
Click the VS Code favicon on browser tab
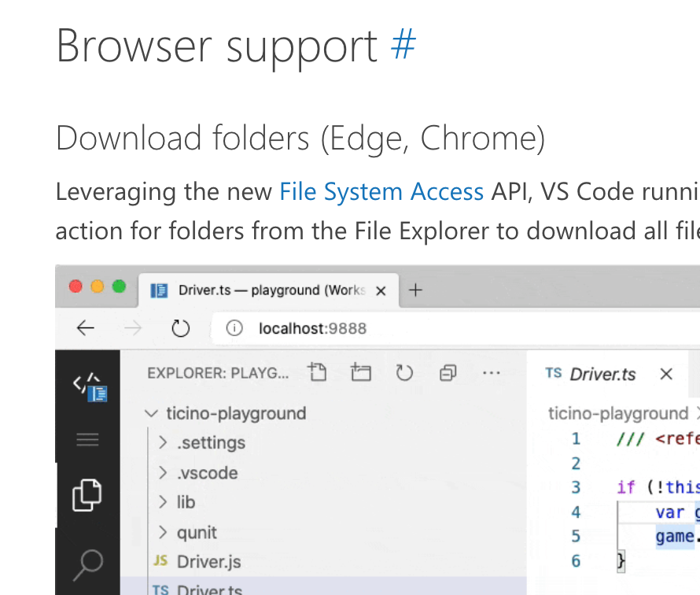click(159, 290)
